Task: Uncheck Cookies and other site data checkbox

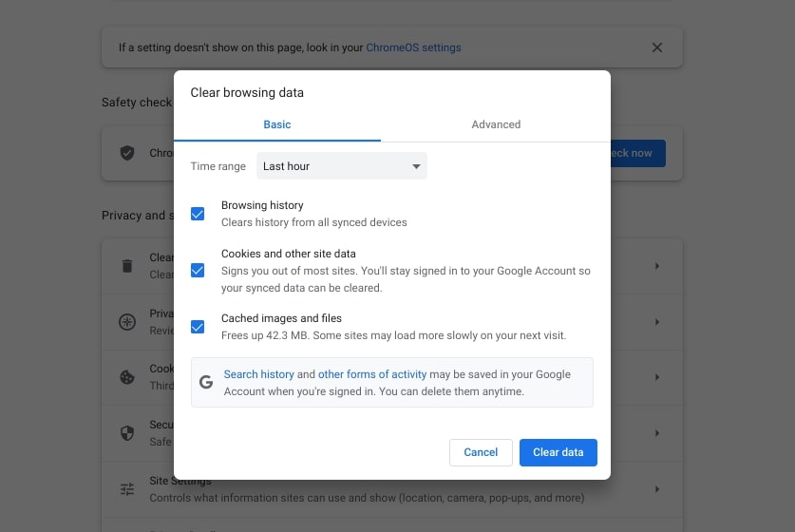Action: 198,271
